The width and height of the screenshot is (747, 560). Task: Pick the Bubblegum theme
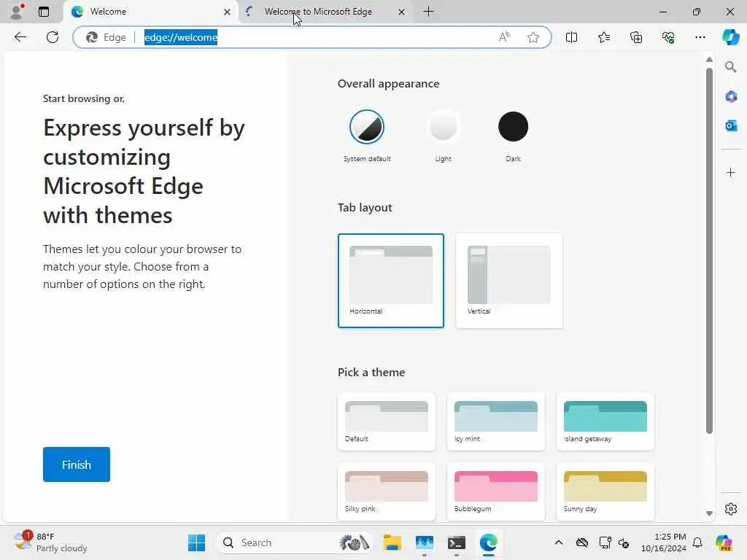pyautogui.click(x=496, y=491)
